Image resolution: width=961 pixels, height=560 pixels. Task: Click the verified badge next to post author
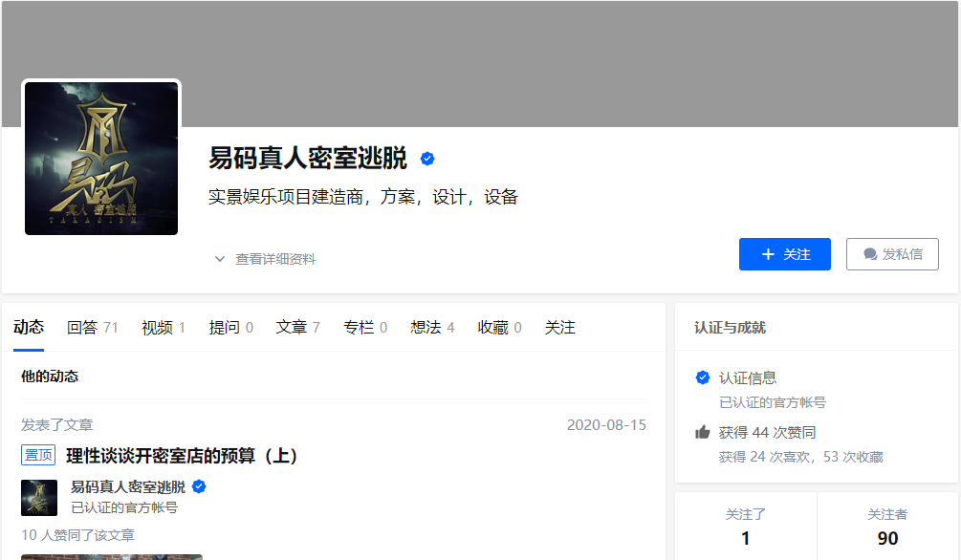[199, 487]
